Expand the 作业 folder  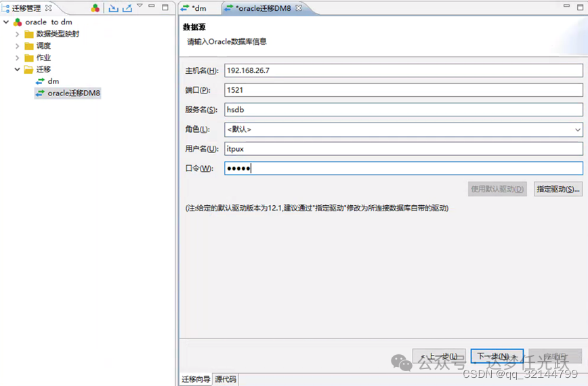(17, 58)
